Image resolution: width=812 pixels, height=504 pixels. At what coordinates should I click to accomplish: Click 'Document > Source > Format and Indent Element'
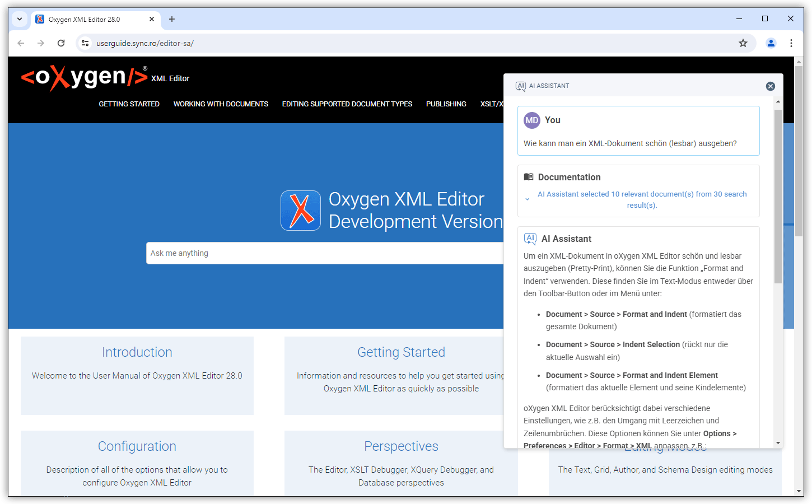632,375
